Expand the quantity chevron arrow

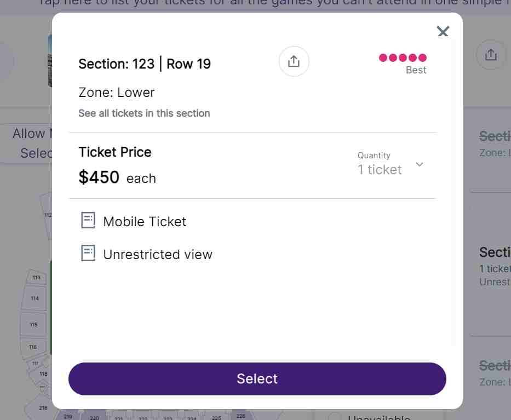coord(420,164)
